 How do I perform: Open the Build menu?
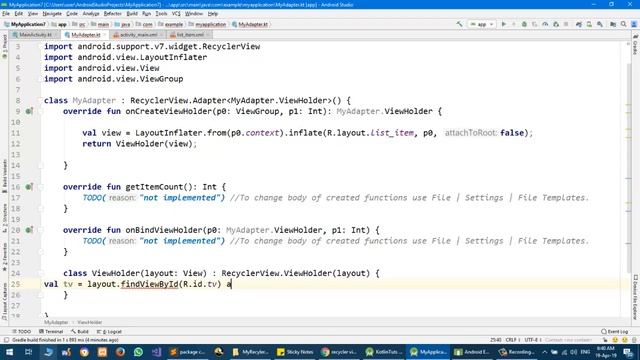(132, 13)
